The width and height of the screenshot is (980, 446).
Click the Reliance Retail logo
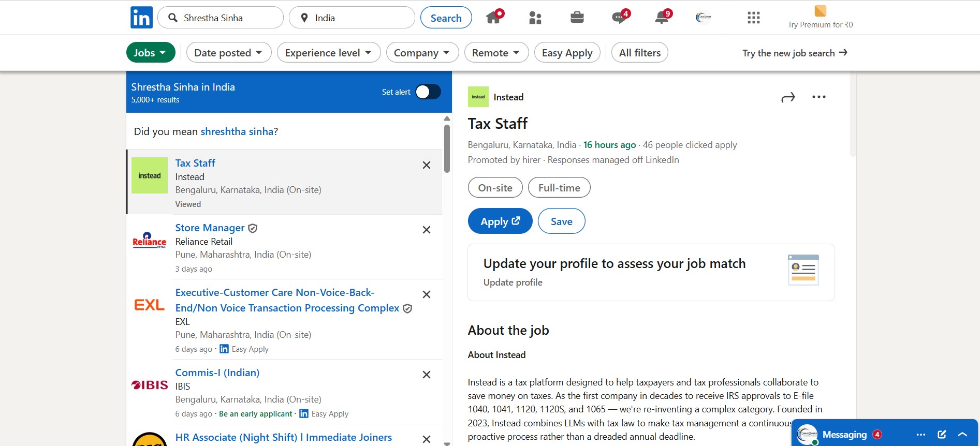150,240
